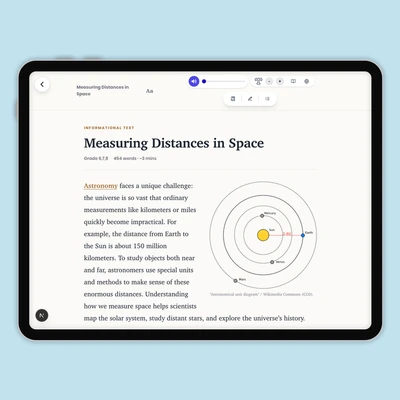This screenshot has width=400, height=400.
Task: Open the list outline icon
Action: 267,99
